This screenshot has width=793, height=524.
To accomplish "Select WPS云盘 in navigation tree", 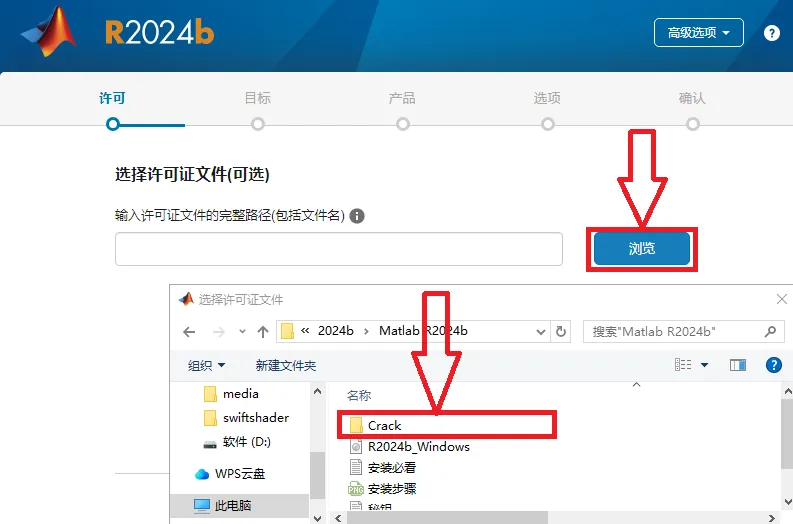I will [x=230, y=474].
